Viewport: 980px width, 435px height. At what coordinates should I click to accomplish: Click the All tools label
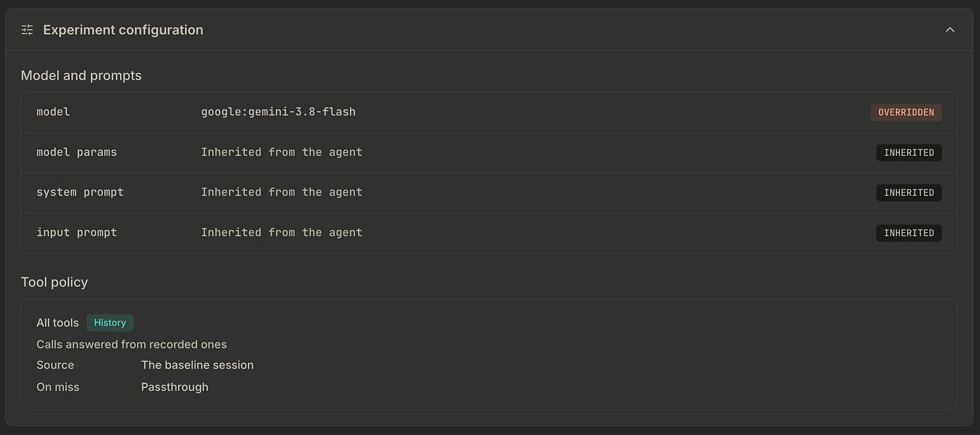click(x=57, y=323)
